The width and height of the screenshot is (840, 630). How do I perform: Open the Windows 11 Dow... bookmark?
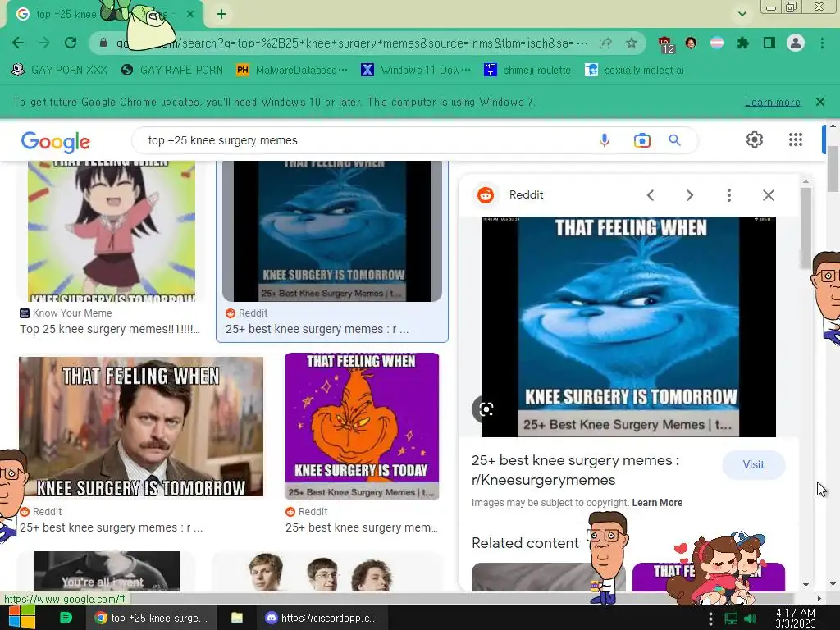[416, 71]
